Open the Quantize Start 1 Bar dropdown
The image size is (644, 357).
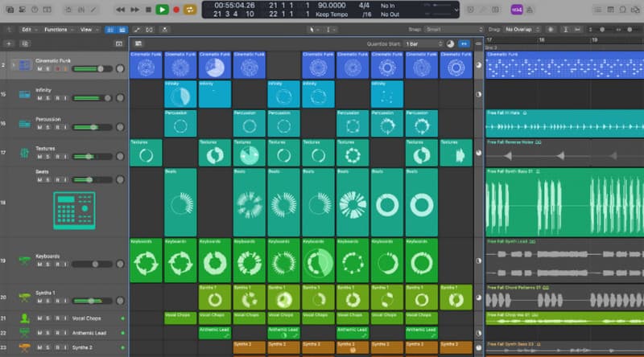(423, 44)
